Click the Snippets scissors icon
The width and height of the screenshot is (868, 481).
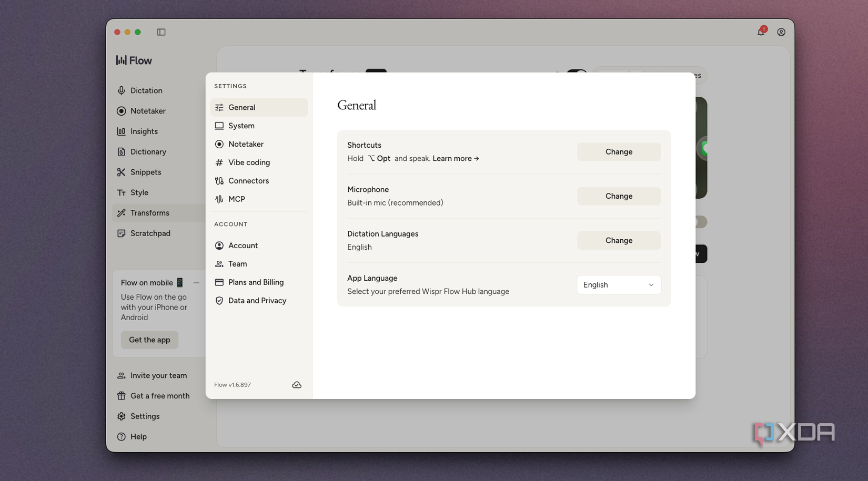pyautogui.click(x=122, y=172)
